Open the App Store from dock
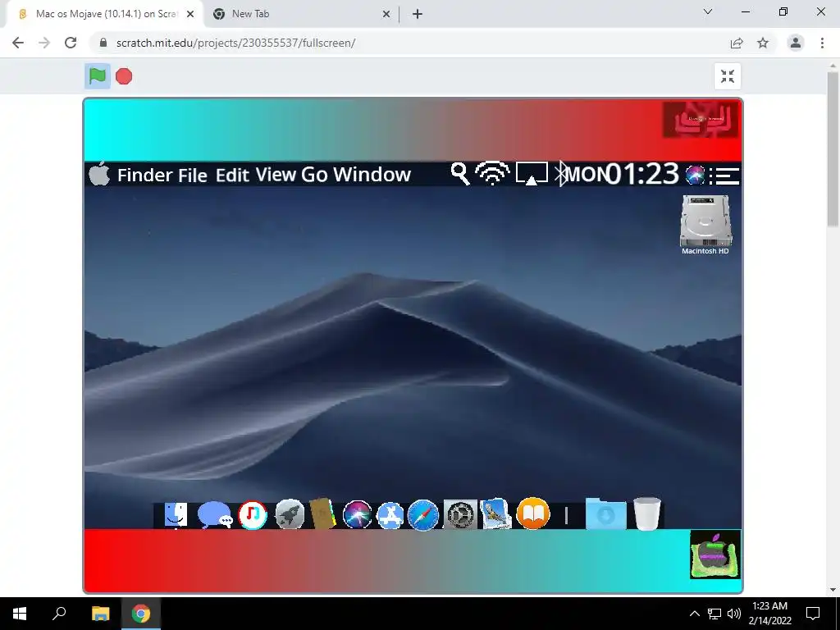This screenshot has width=840, height=630. pos(390,515)
